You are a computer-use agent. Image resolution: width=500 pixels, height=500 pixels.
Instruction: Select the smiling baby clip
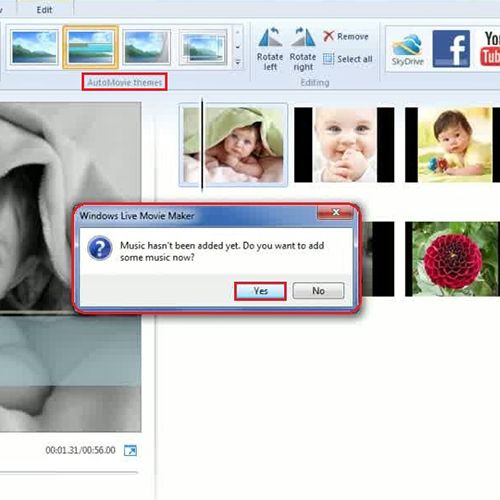pyautogui.click(x=344, y=145)
